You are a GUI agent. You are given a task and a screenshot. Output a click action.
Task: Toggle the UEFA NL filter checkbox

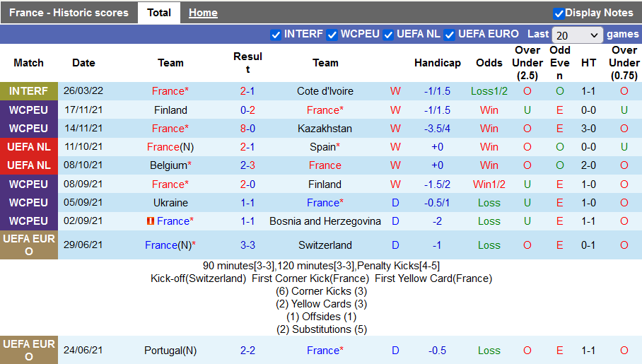[389, 35]
